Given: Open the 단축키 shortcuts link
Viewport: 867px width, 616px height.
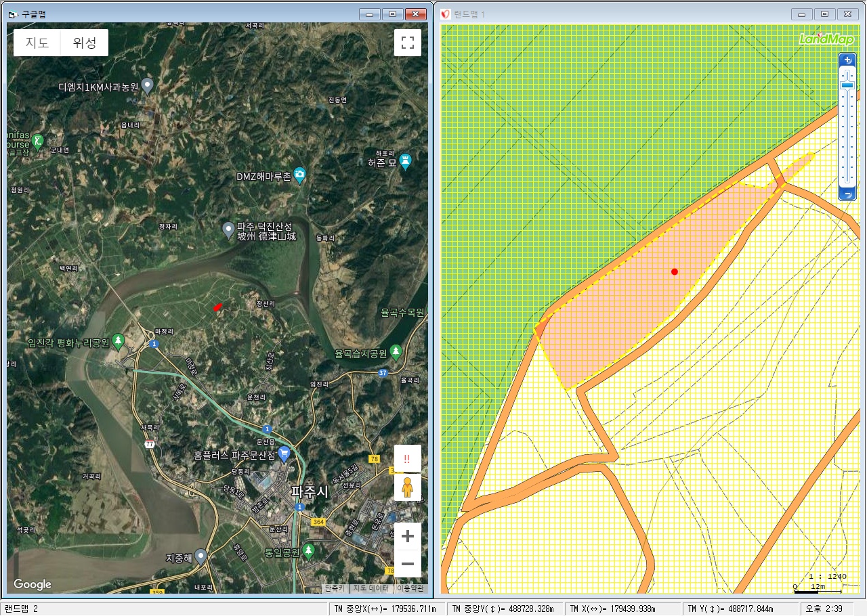Looking at the screenshot, I should click(335, 588).
